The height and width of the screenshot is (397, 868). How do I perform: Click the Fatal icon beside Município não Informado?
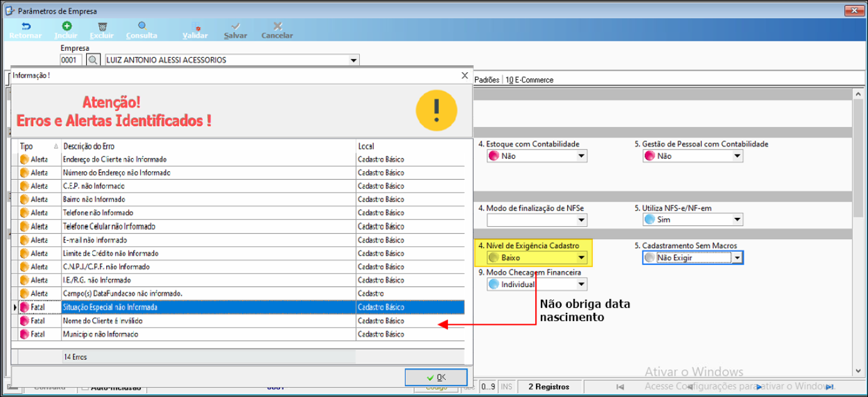25,334
